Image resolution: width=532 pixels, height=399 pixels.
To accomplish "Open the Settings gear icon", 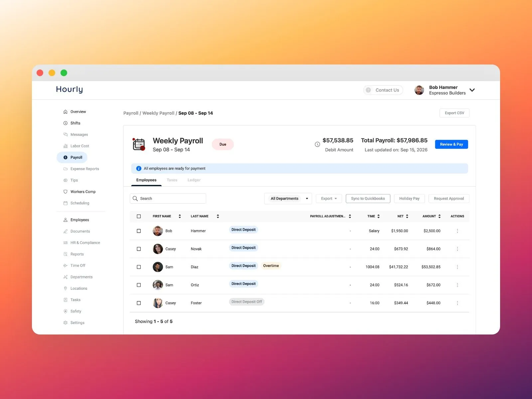I will point(66,323).
